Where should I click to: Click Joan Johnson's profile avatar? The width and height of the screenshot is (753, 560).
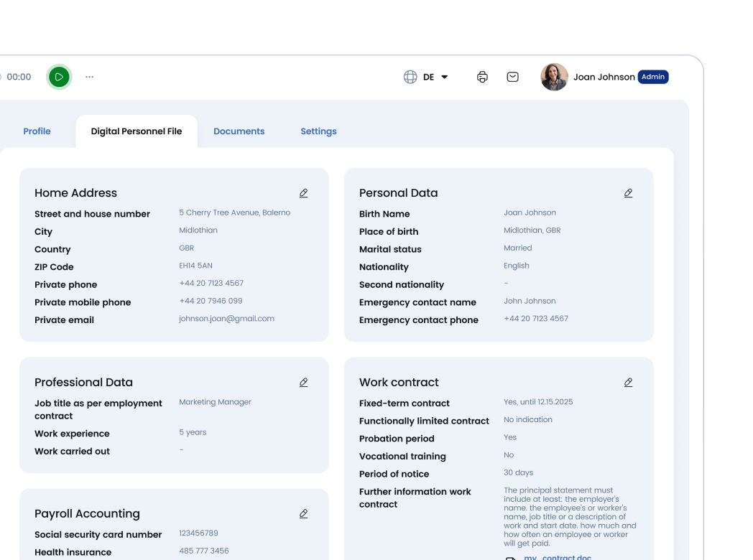(x=554, y=77)
